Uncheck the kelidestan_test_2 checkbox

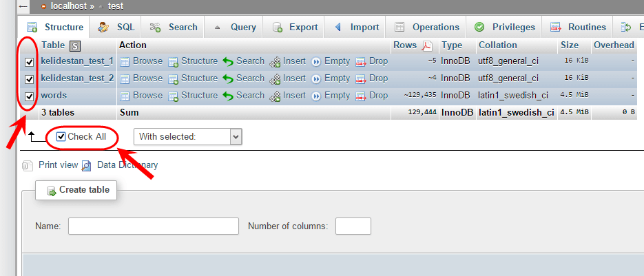pos(29,79)
